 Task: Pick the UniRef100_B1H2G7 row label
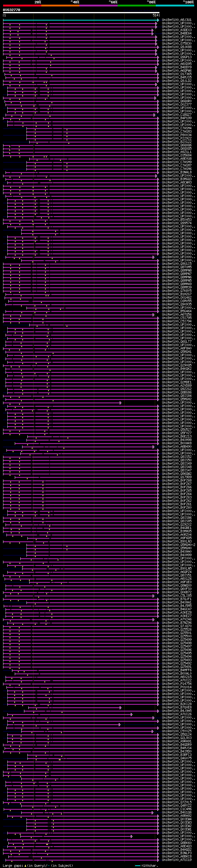177,294
